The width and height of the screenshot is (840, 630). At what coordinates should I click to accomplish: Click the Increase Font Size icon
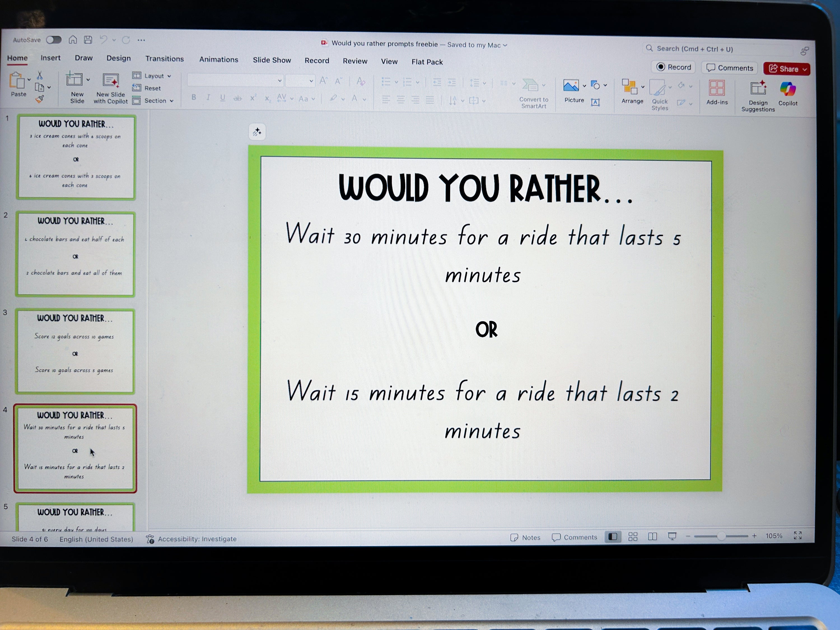(x=324, y=81)
